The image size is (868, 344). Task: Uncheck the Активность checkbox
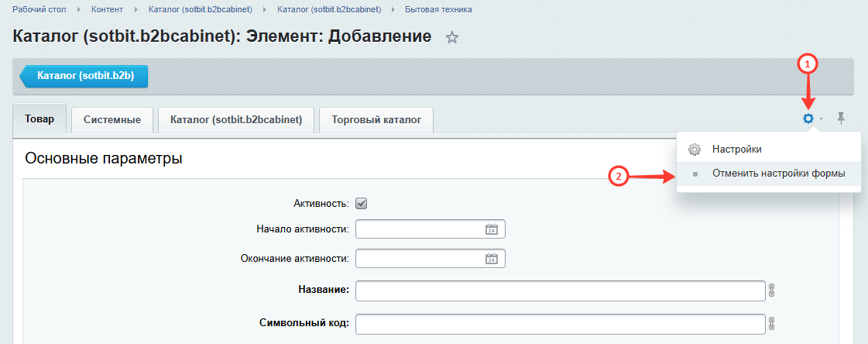[362, 203]
